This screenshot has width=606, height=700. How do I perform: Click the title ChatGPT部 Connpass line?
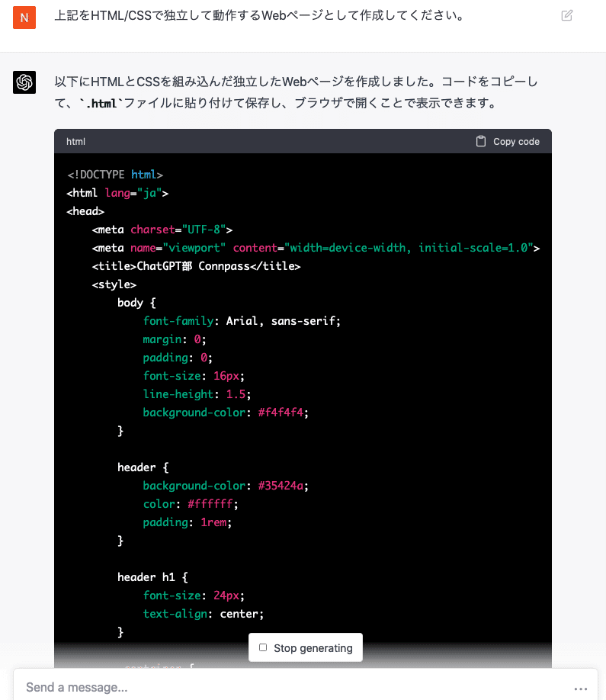tap(197, 266)
